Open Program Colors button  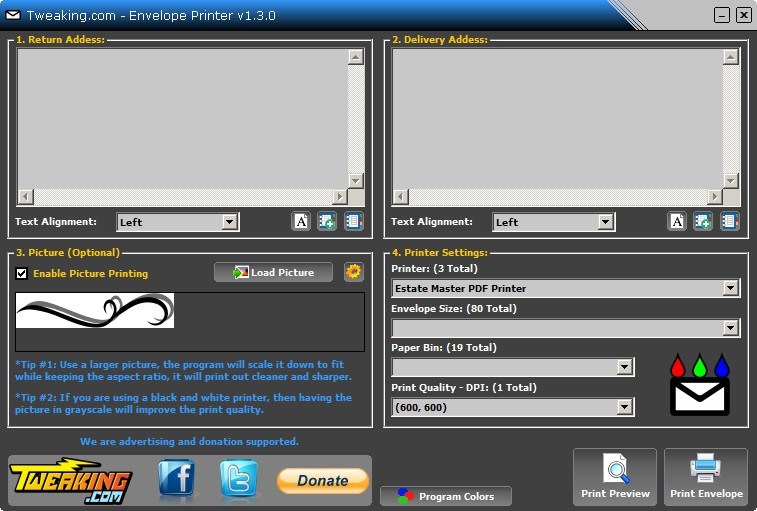point(446,496)
